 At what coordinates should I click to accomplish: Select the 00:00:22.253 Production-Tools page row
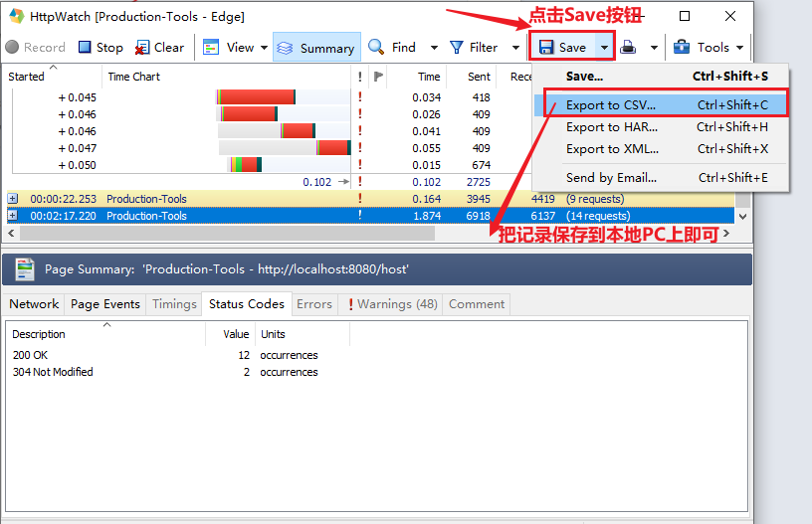371,199
